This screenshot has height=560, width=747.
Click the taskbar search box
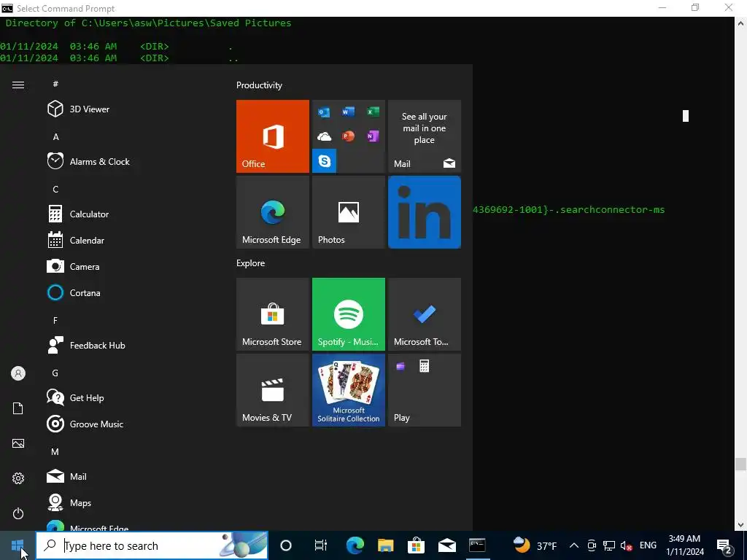point(152,545)
